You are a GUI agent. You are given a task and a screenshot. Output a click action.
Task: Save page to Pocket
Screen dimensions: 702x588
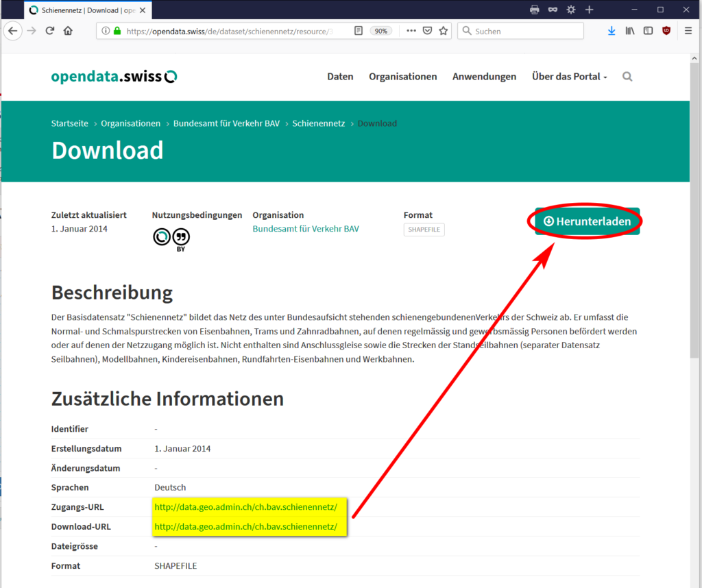point(427,31)
